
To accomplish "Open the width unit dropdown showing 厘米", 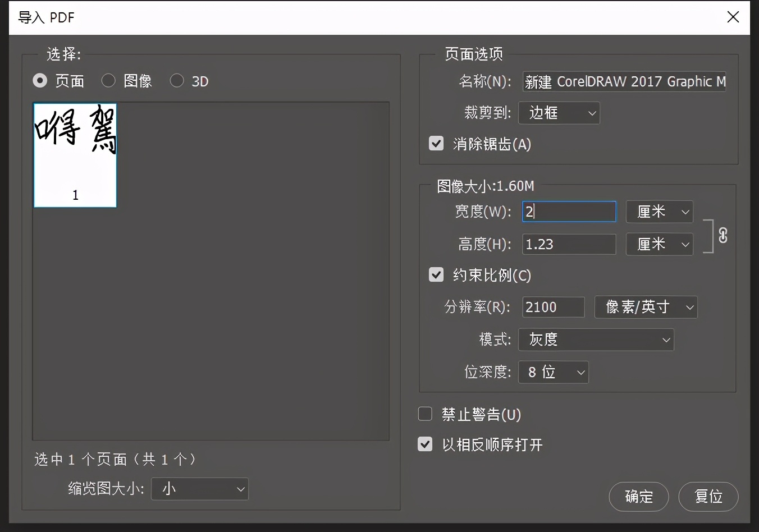I will point(660,212).
